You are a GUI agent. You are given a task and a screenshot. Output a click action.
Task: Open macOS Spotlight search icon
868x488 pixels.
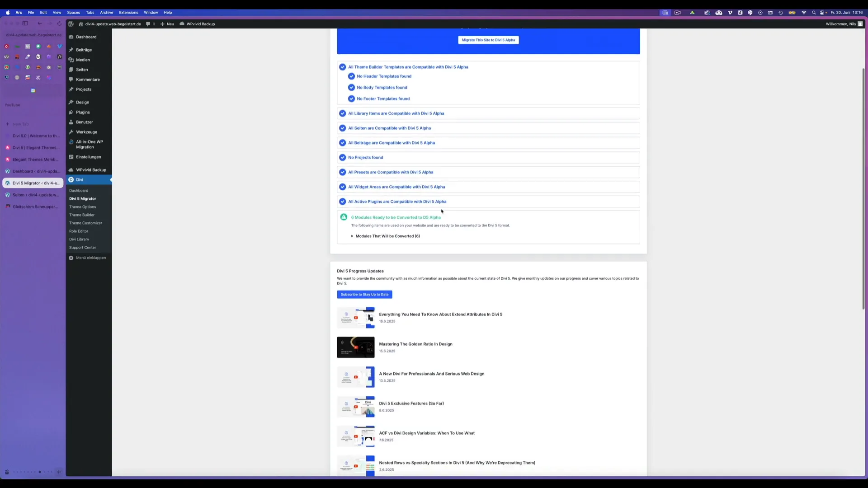814,13
